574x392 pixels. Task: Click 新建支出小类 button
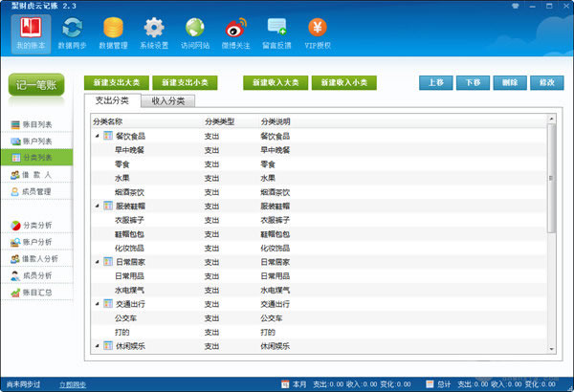[x=185, y=83]
